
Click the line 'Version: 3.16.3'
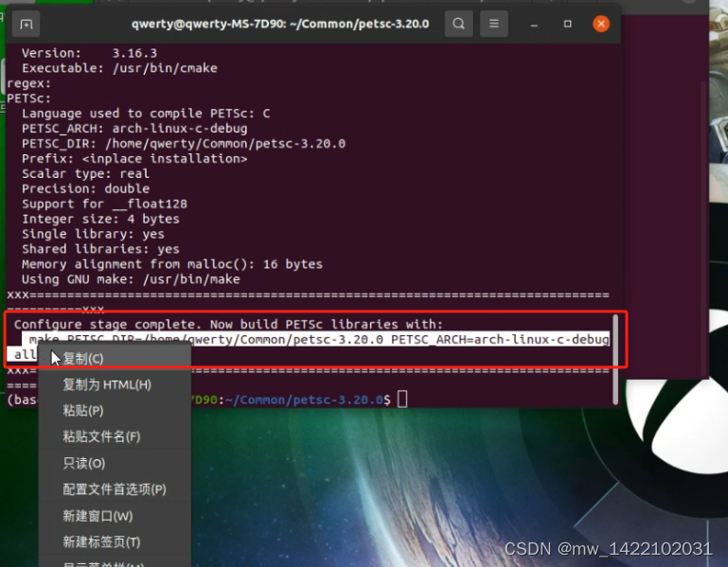click(x=89, y=53)
